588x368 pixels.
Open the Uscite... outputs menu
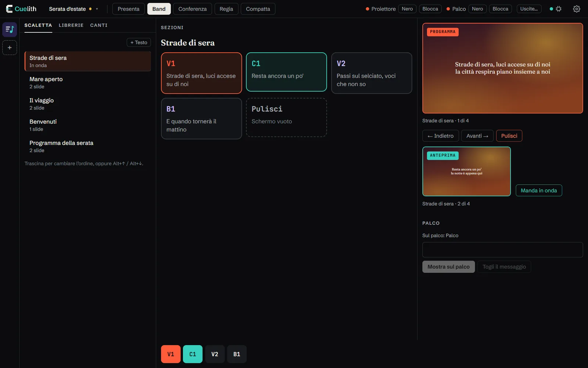pos(529,9)
